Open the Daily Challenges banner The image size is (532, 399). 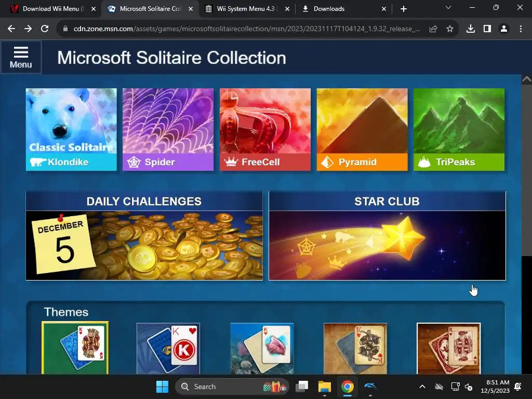tap(144, 236)
